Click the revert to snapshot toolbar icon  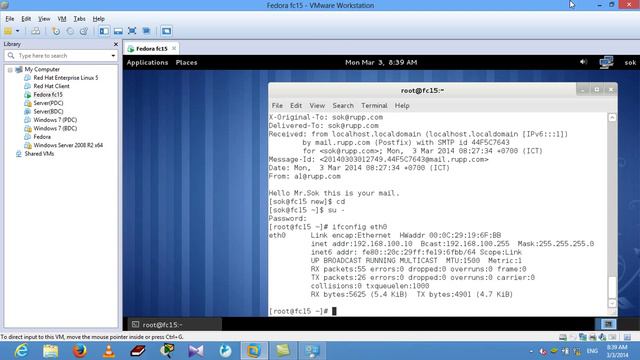pos(70,31)
